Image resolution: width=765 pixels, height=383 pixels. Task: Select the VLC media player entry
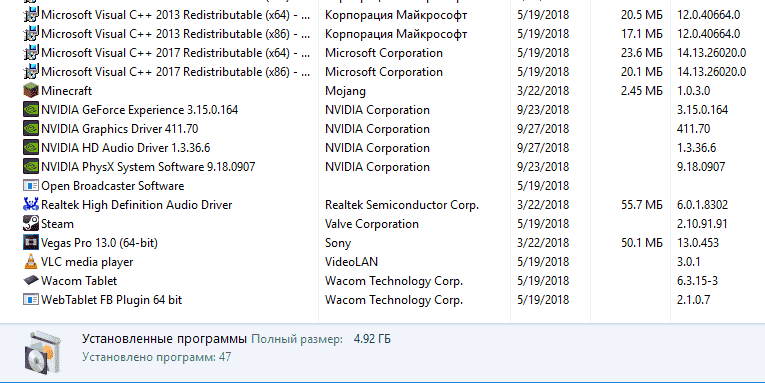pyautogui.click(x=87, y=262)
